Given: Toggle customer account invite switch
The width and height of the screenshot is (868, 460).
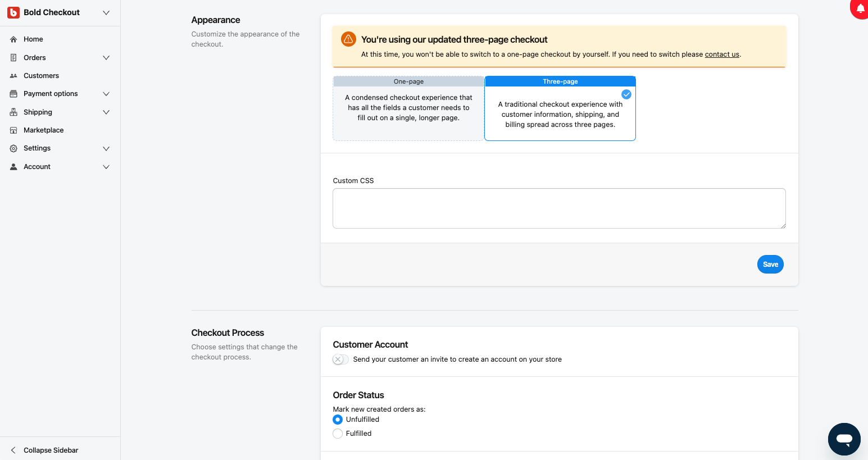Looking at the screenshot, I should [340, 359].
